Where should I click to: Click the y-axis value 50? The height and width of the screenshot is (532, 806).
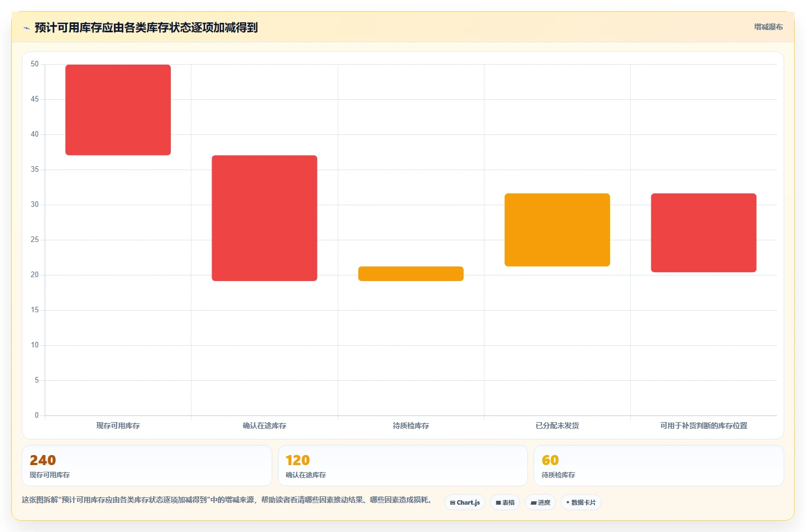pyautogui.click(x=35, y=64)
